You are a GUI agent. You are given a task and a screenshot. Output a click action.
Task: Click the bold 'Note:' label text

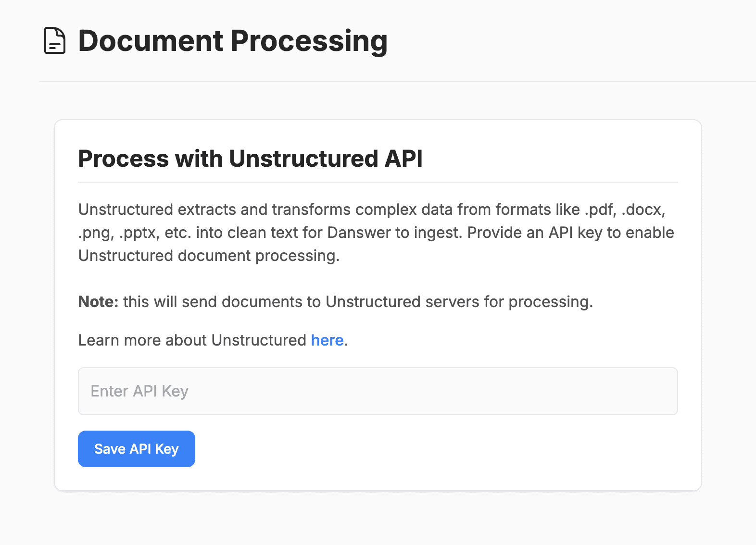pos(98,302)
